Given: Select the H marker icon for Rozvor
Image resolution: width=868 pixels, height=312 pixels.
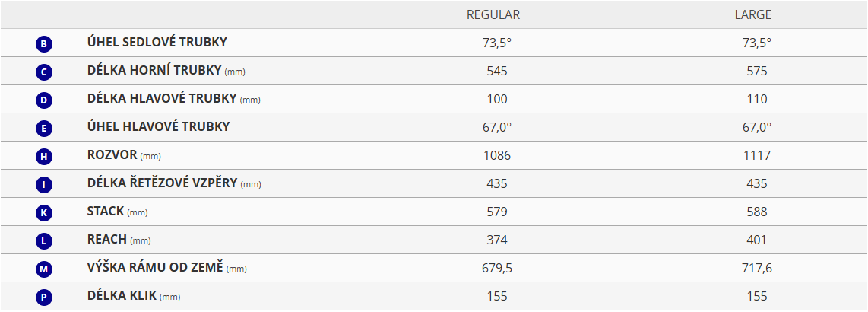Looking at the screenshot, I should 44,158.
